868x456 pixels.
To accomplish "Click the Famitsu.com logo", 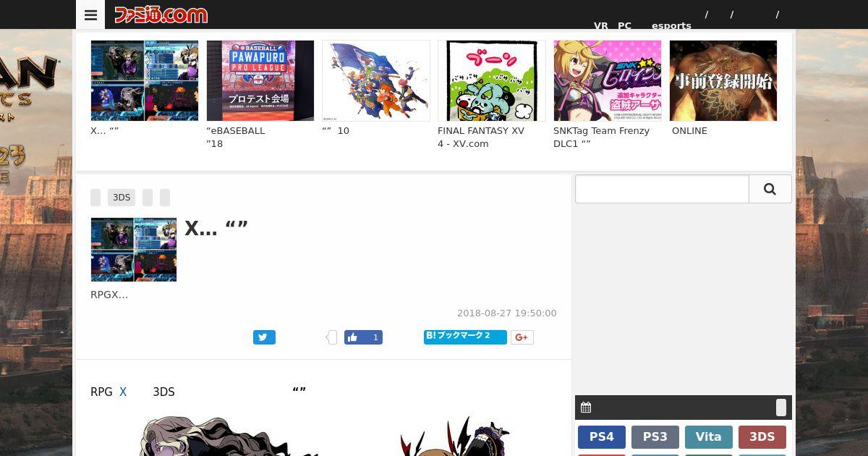I will [x=161, y=14].
